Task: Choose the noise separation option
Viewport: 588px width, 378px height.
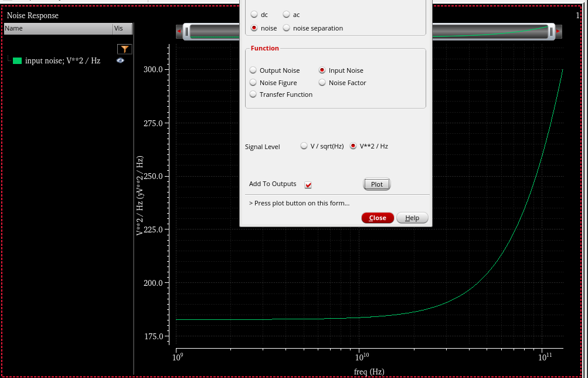Action: click(x=287, y=28)
